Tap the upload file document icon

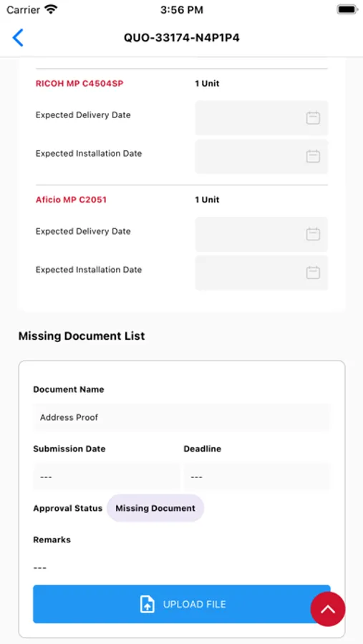click(x=147, y=605)
